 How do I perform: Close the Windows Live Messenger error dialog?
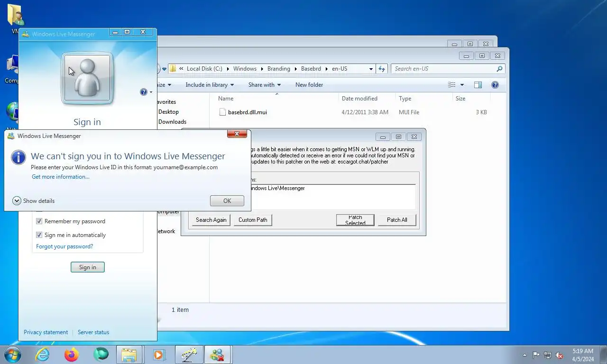click(x=237, y=134)
